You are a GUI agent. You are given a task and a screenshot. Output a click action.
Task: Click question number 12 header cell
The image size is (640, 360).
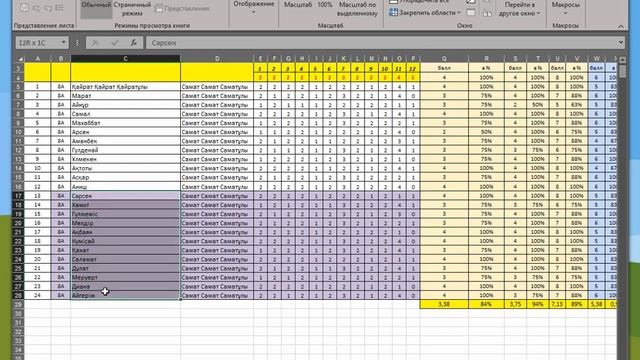[x=413, y=69]
